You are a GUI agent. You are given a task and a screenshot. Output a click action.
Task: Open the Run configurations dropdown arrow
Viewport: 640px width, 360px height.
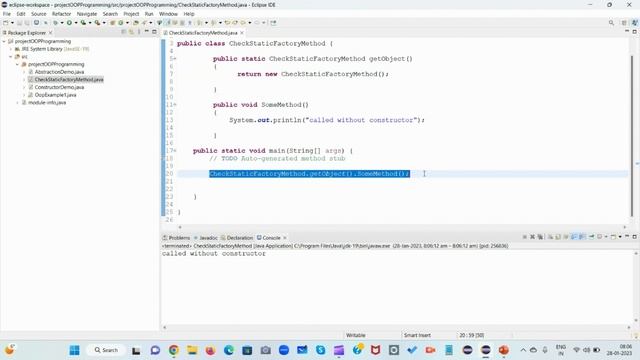coord(76,23)
